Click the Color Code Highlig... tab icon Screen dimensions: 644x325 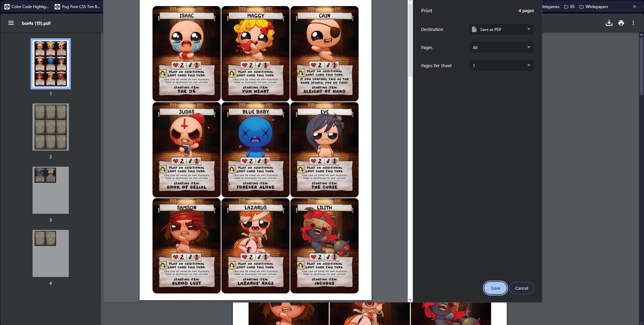click(x=7, y=6)
